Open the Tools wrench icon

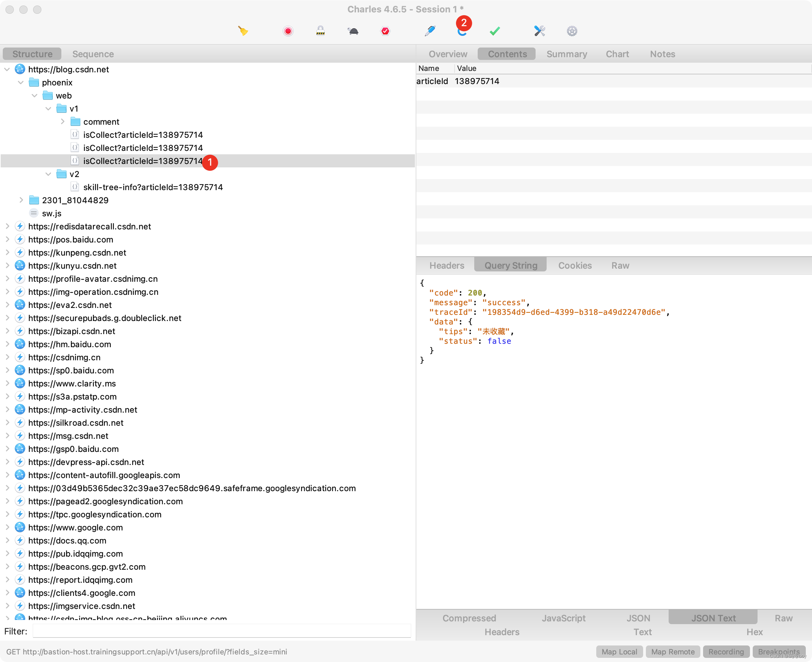(x=540, y=31)
